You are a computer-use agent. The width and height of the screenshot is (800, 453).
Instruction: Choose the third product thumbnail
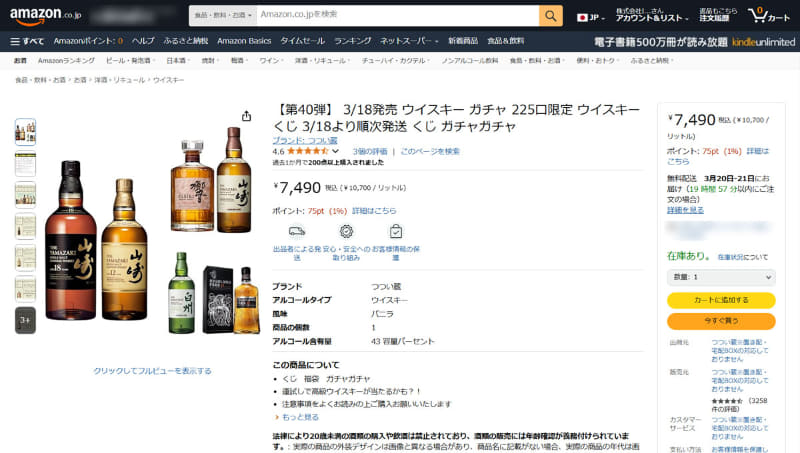(x=26, y=195)
